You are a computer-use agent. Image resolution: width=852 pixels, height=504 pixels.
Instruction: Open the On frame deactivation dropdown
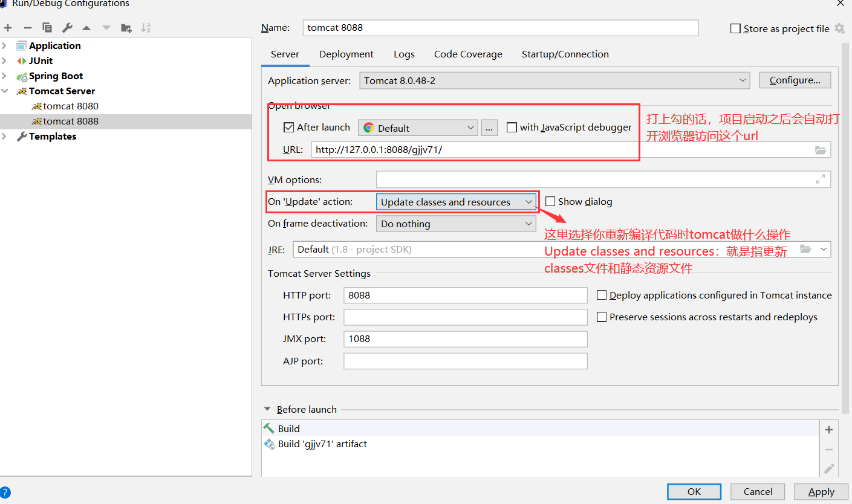(x=456, y=224)
